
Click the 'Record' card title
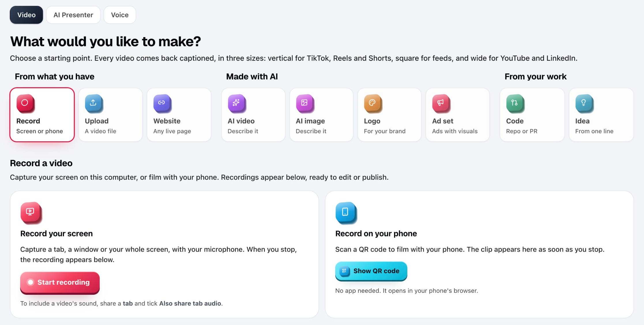[28, 121]
